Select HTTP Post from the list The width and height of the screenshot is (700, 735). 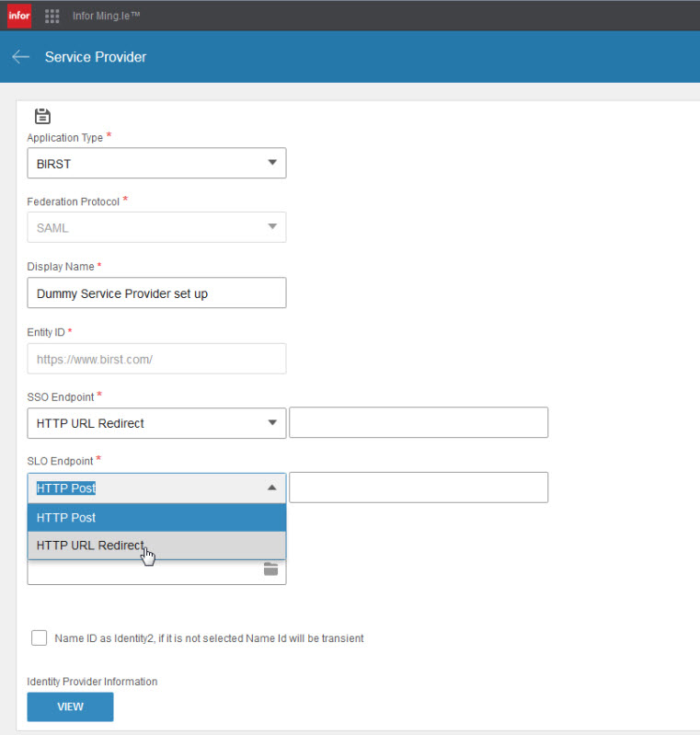pyautogui.click(x=156, y=518)
